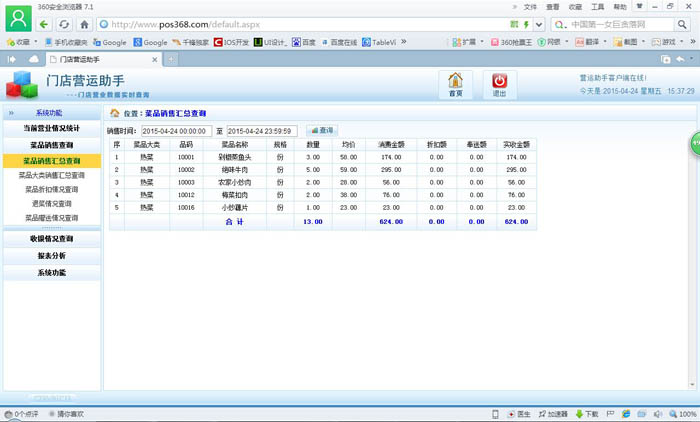This screenshot has height=422, width=700.
Task: Click the start time input field
Action: click(176, 131)
